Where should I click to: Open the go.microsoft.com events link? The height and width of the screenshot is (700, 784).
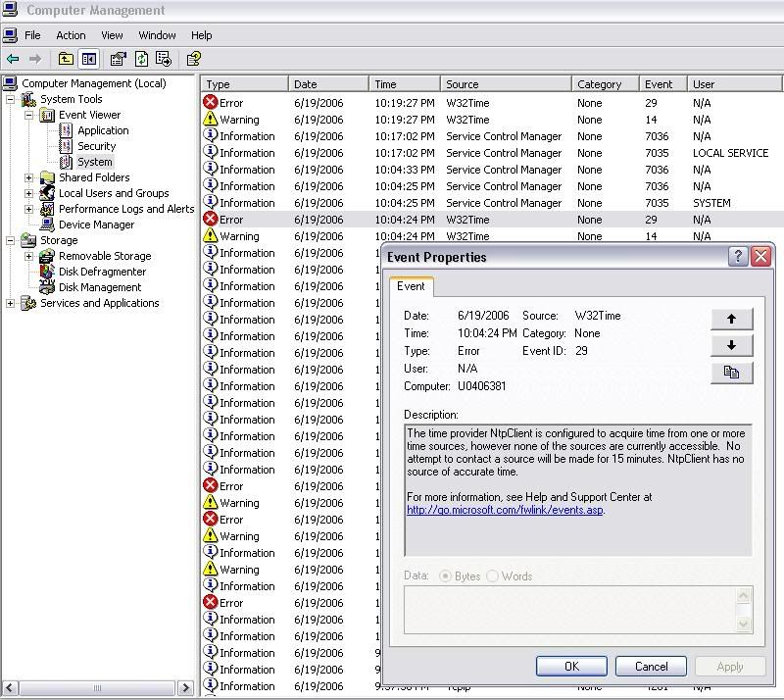pyautogui.click(x=505, y=510)
